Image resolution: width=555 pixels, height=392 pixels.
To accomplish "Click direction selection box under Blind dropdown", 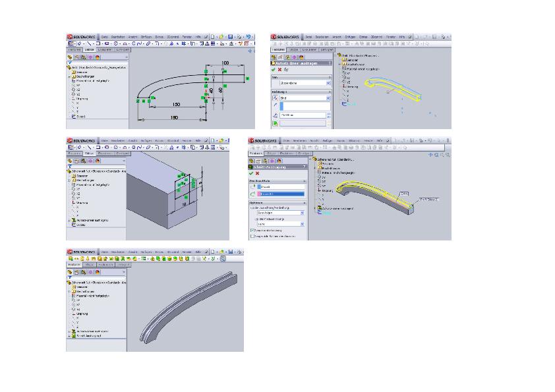I will 305,106.
